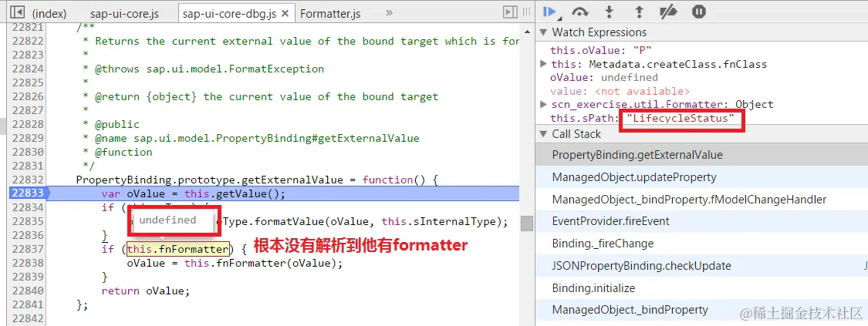
Task: Open the (index) file tab
Action: (x=49, y=13)
